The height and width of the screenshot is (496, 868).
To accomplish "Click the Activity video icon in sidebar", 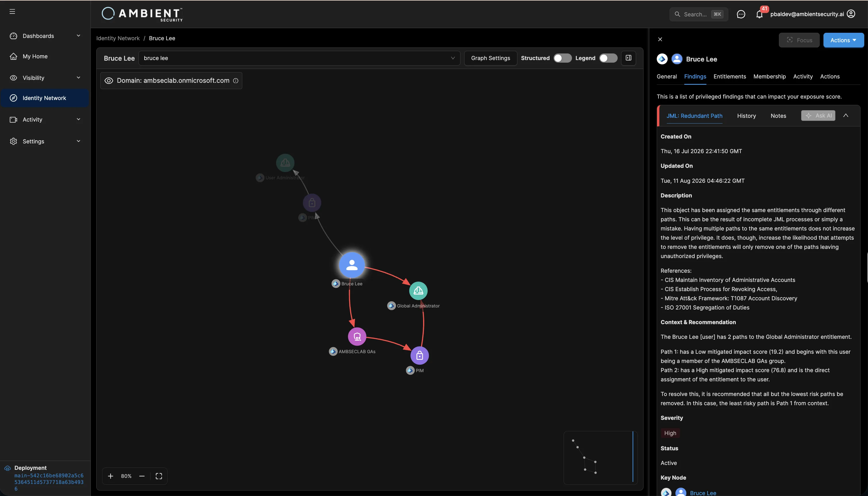I will [x=13, y=120].
